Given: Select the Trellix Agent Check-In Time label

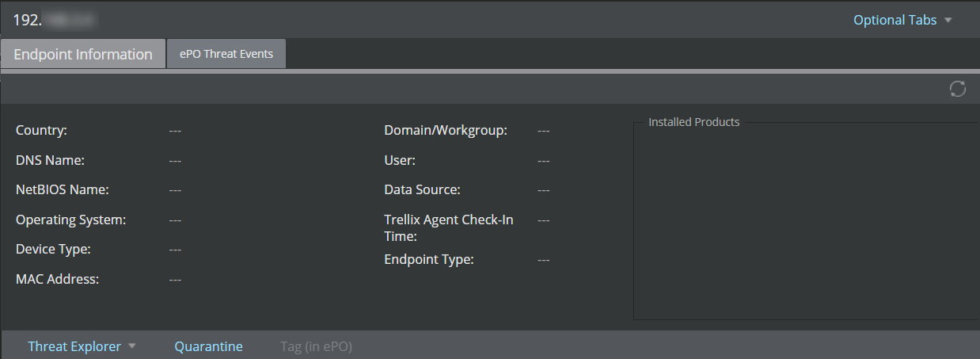Looking at the screenshot, I should click(x=449, y=227).
